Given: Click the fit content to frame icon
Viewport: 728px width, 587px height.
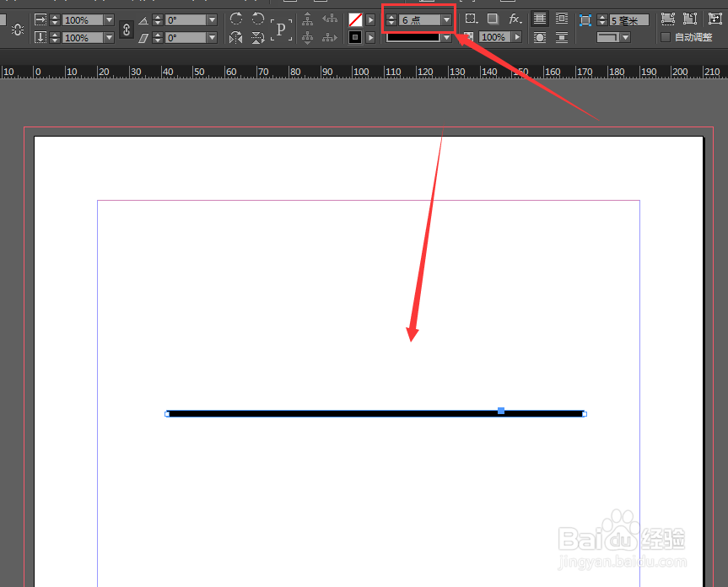Looking at the screenshot, I should pos(668,19).
